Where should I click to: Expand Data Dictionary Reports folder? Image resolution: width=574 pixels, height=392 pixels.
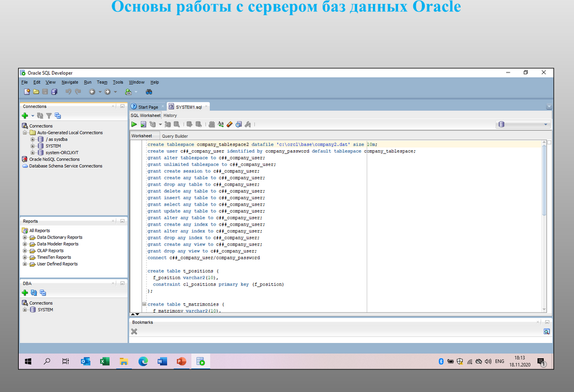[25, 237]
